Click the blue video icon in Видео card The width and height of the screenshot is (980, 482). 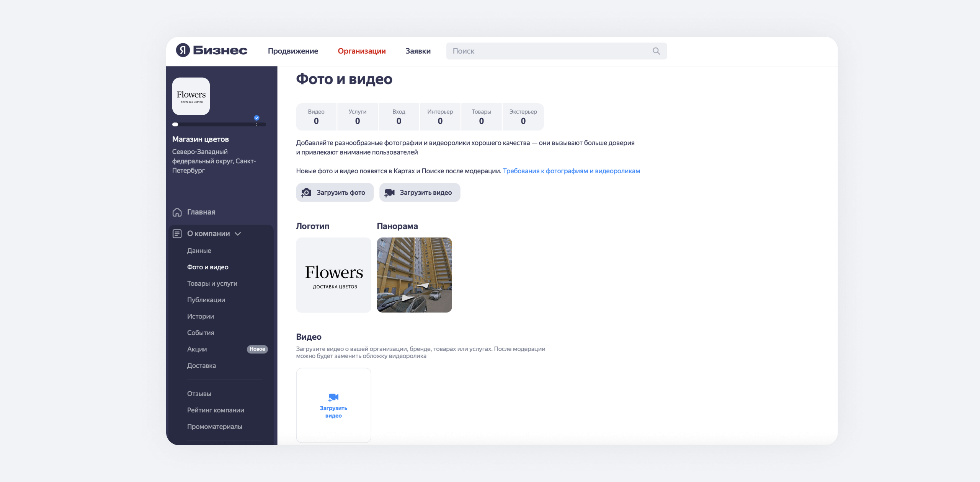click(x=333, y=397)
